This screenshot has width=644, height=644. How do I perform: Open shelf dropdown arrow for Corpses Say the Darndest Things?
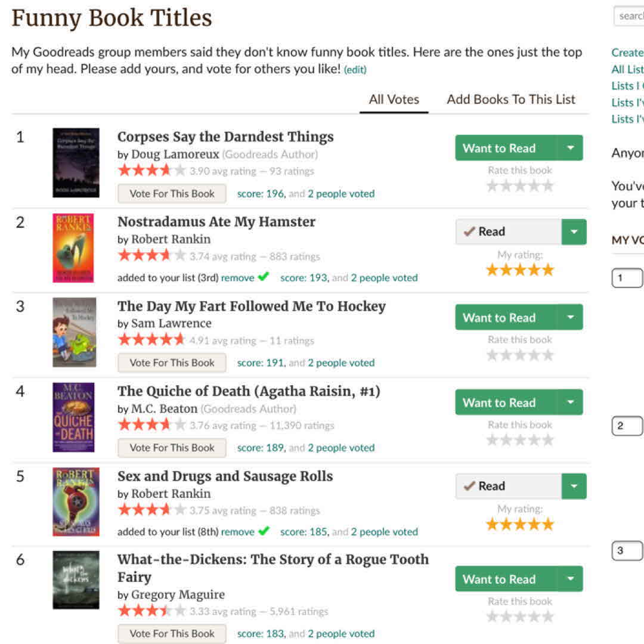coord(571,148)
